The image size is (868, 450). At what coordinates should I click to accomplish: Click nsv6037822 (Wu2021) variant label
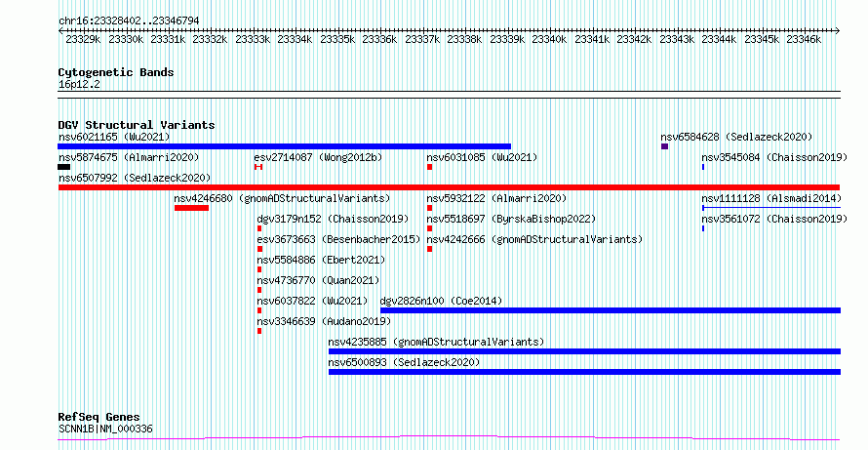[x=312, y=301]
